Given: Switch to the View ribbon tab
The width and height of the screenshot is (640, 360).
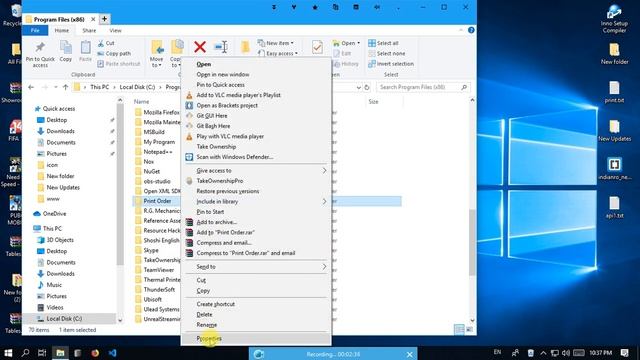Looking at the screenshot, I should tap(115, 31).
